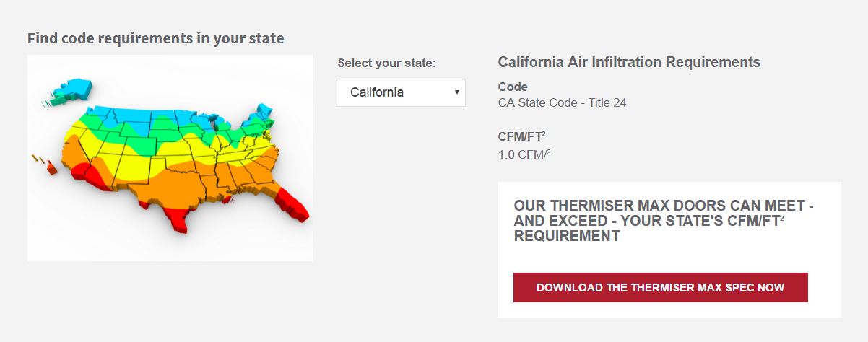
Task: Click the state selector's dropdown arrow
Action: coord(457,92)
